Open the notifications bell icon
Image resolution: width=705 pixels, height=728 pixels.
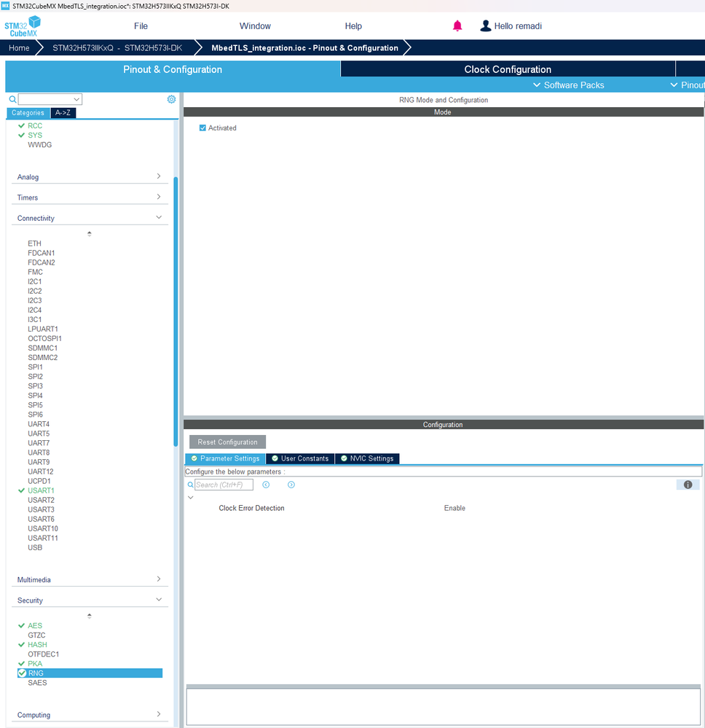click(x=457, y=26)
